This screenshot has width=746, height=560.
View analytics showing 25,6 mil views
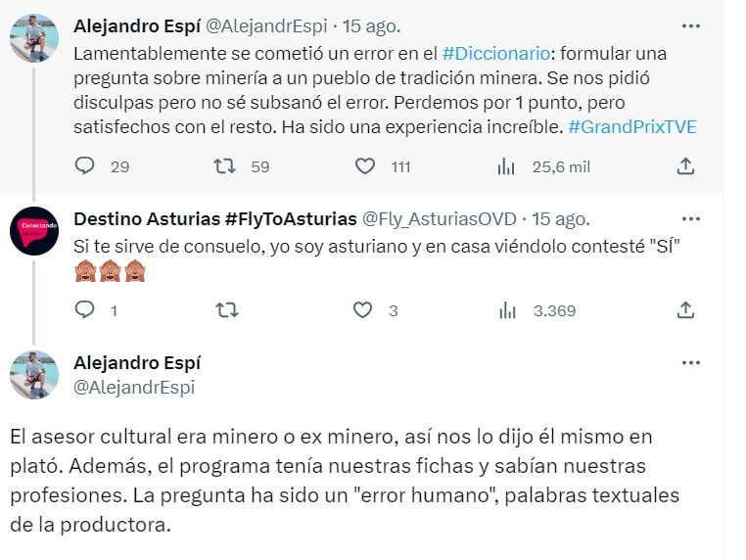pos(506,166)
